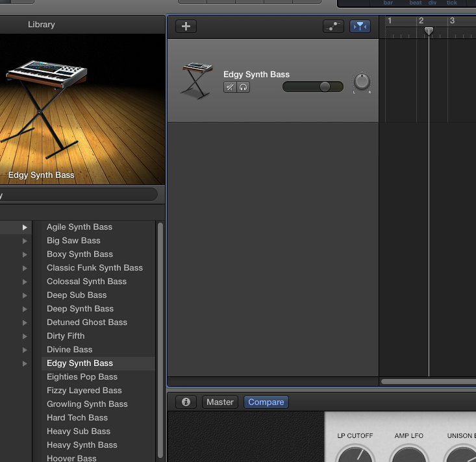Toggle the Compare button
This screenshot has width=476, height=462.
pyautogui.click(x=266, y=402)
